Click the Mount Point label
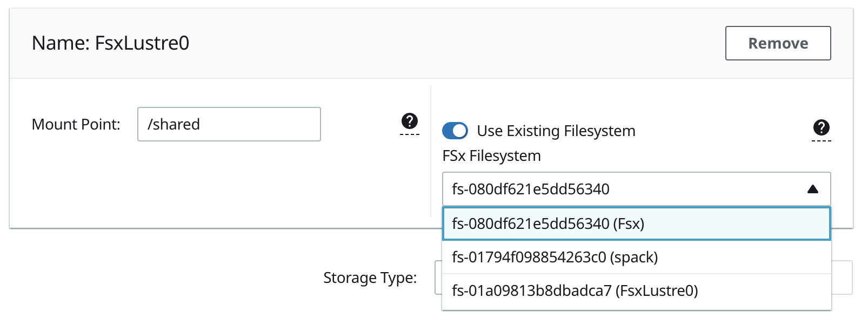The width and height of the screenshot is (868, 325). coord(76,124)
